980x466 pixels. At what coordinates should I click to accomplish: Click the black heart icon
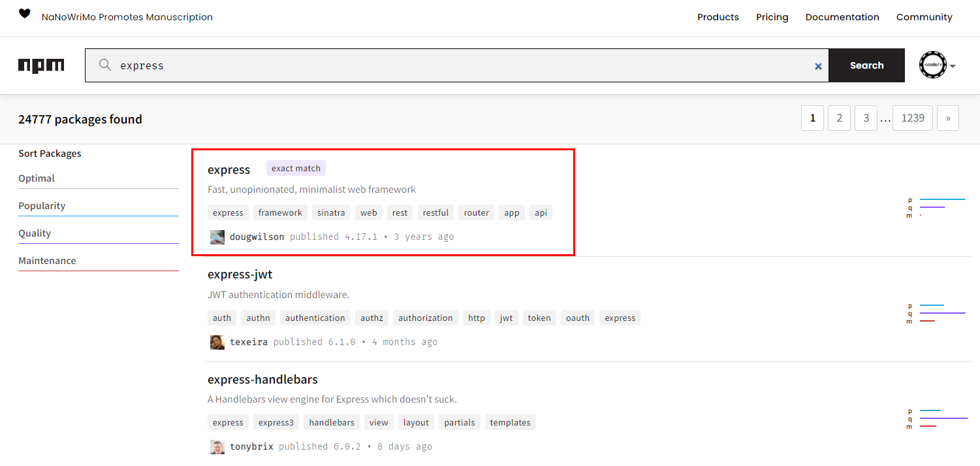[x=25, y=13]
